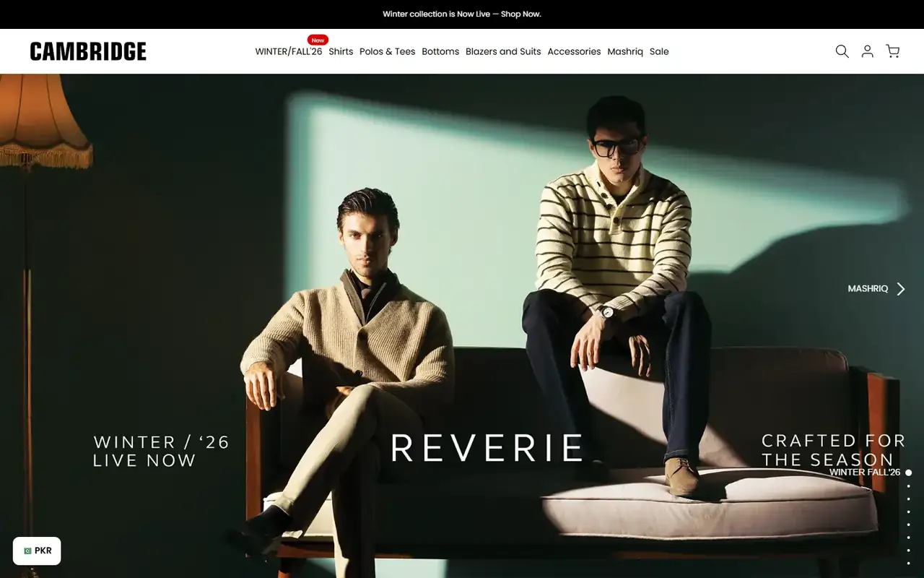Click the REVERIE hero title
This screenshot has height=578, width=924.
point(487,448)
